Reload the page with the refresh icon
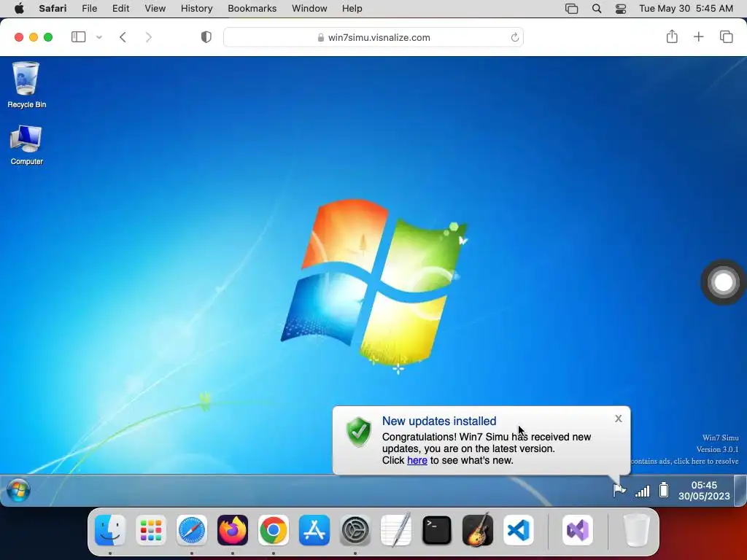The image size is (747, 560). [514, 37]
